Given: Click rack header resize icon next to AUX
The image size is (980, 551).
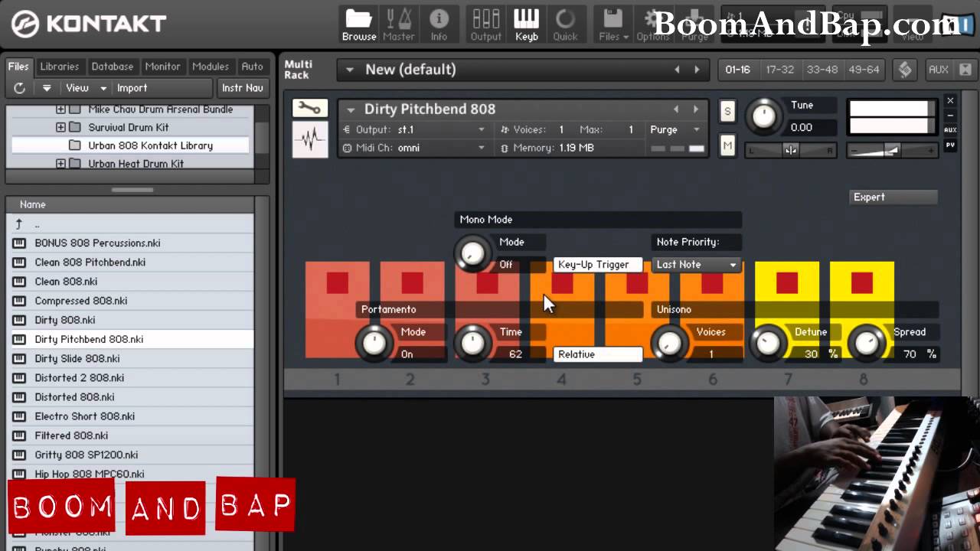Looking at the screenshot, I should pyautogui.click(x=965, y=70).
